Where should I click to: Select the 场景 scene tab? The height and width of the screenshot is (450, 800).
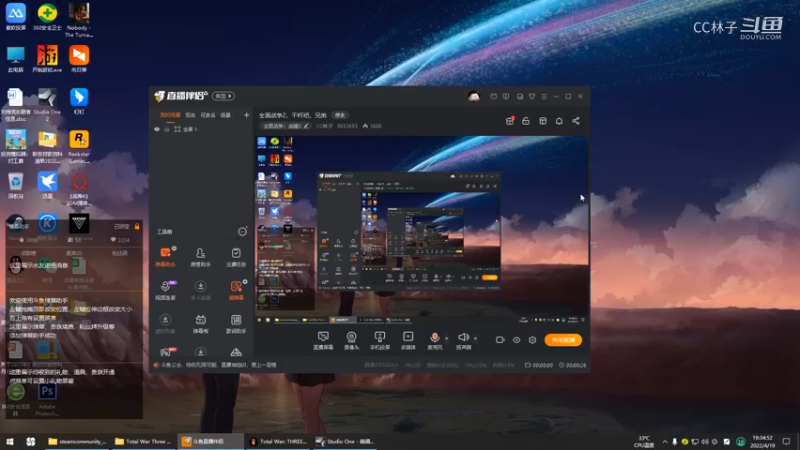point(226,115)
